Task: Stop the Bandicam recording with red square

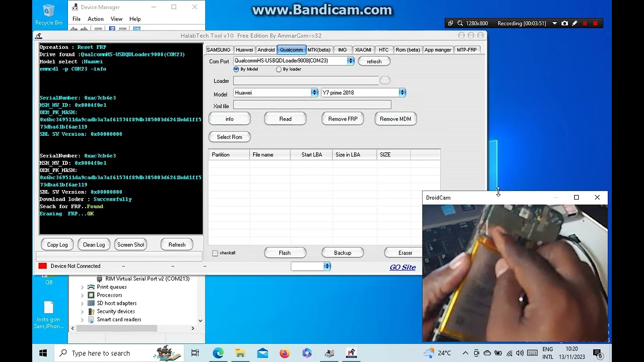Action: coord(595,23)
